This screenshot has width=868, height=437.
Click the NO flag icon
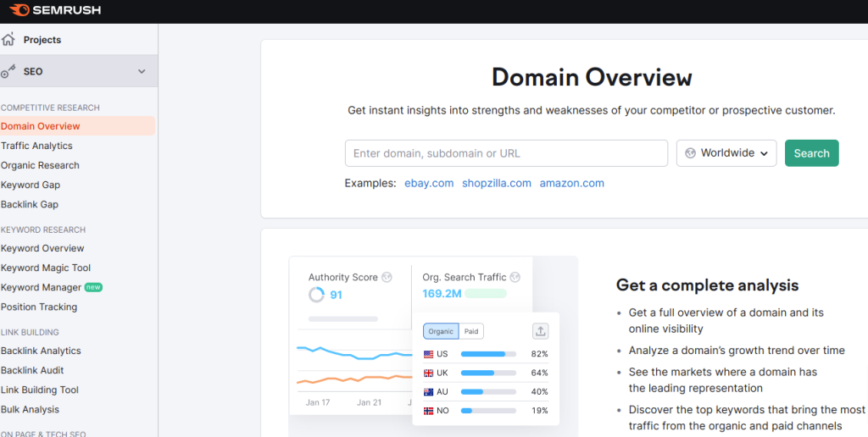(428, 411)
